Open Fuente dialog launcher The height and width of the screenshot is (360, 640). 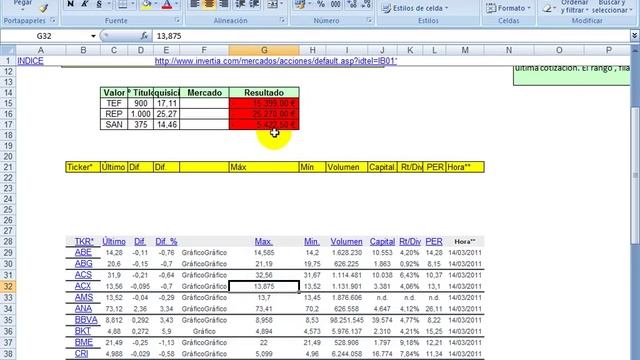click(177, 20)
